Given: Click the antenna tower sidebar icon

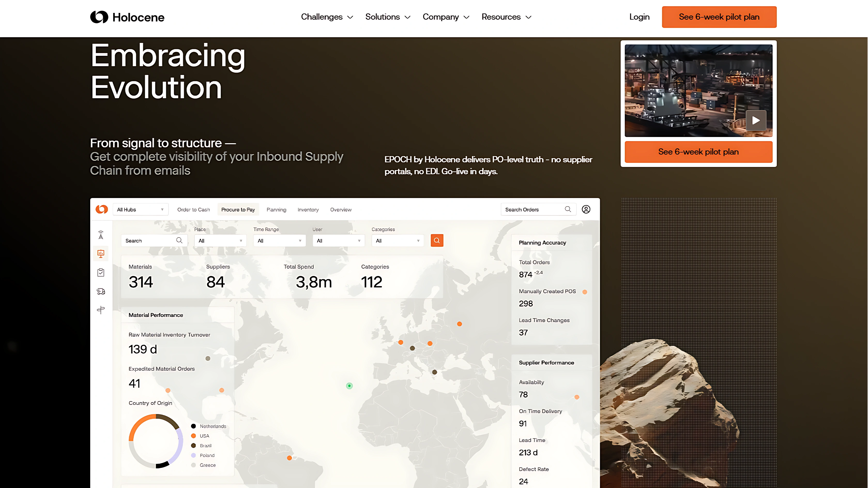Looking at the screenshot, I should [101, 235].
